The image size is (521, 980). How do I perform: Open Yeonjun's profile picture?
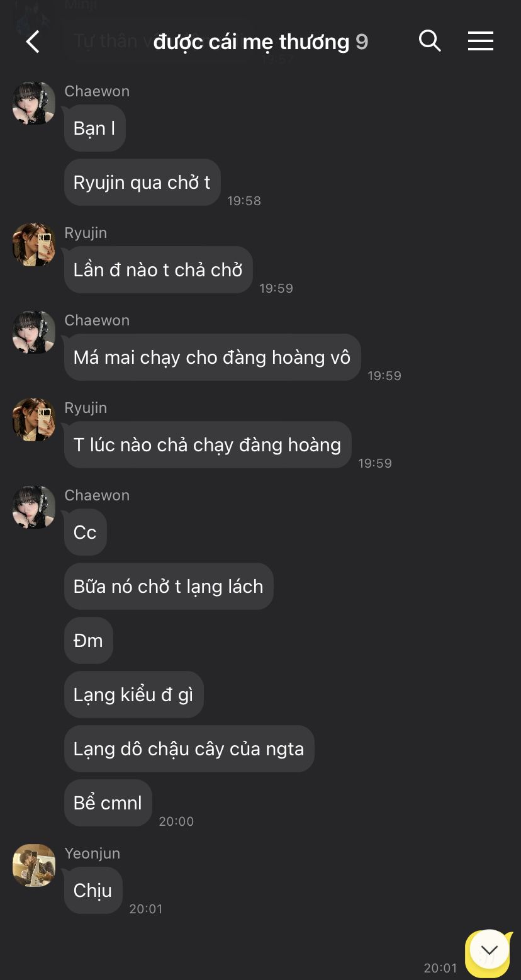click(x=34, y=865)
